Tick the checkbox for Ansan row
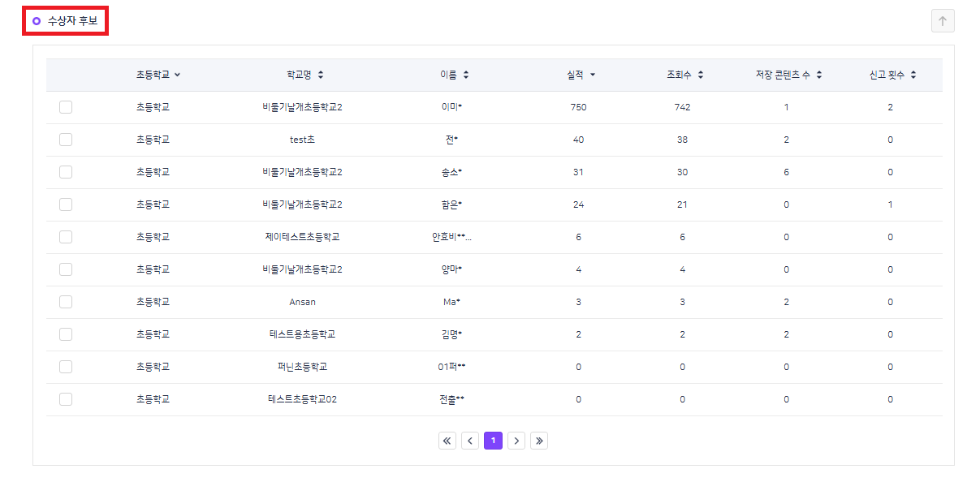Viewport: 980px width, 482px height. [x=66, y=302]
